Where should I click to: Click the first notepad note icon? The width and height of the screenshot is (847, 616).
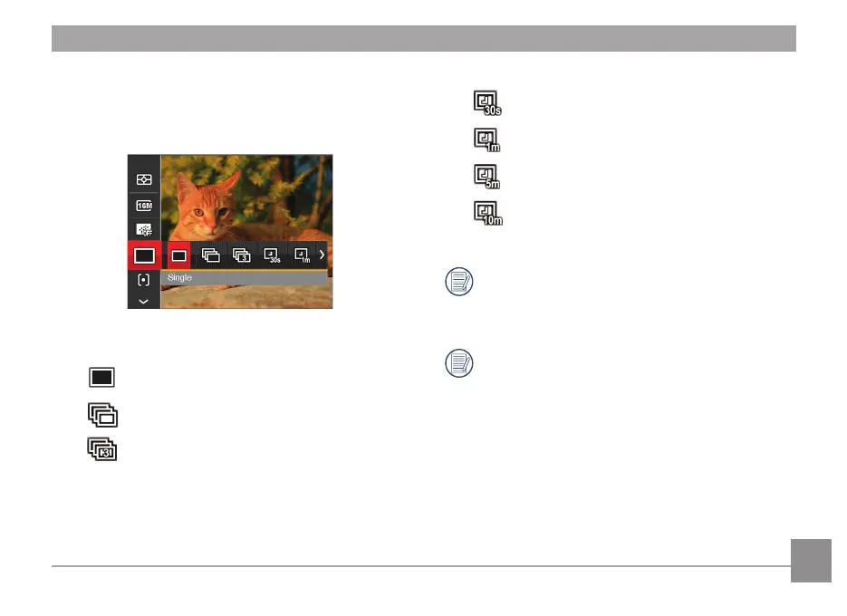[x=459, y=282]
